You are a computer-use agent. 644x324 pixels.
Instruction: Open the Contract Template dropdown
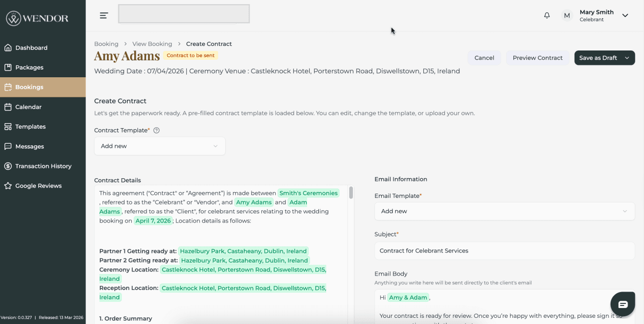coord(159,146)
